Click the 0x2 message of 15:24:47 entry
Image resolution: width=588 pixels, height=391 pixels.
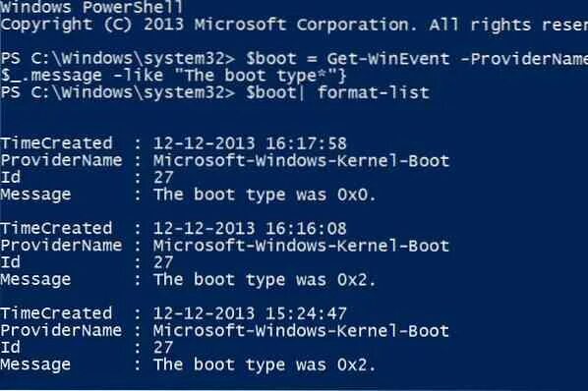pyautogui.click(x=265, y=364)
